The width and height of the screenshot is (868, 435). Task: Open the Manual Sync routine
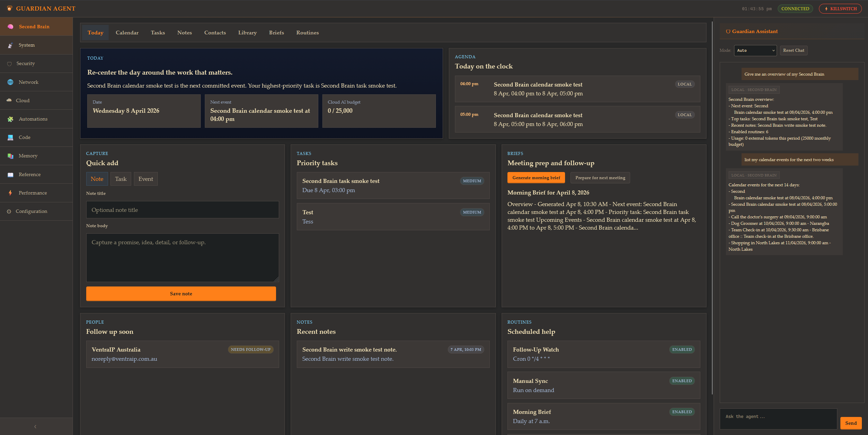pyautogui.click(x=604, y=385)
